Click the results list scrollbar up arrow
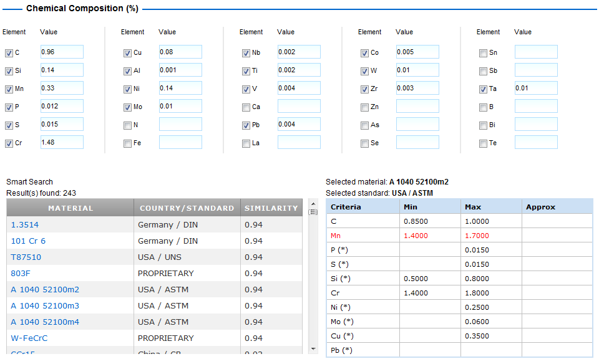 (313, 204)
